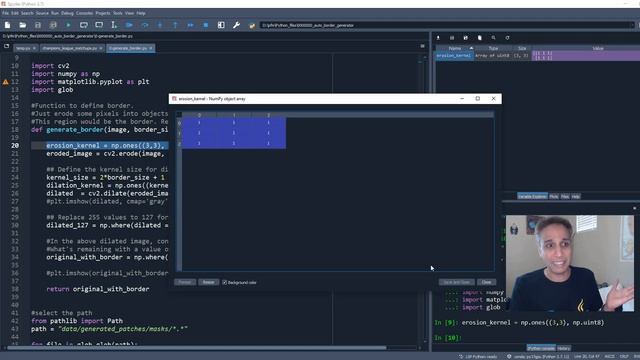Run current cell and advance icon

pos(99,25)
